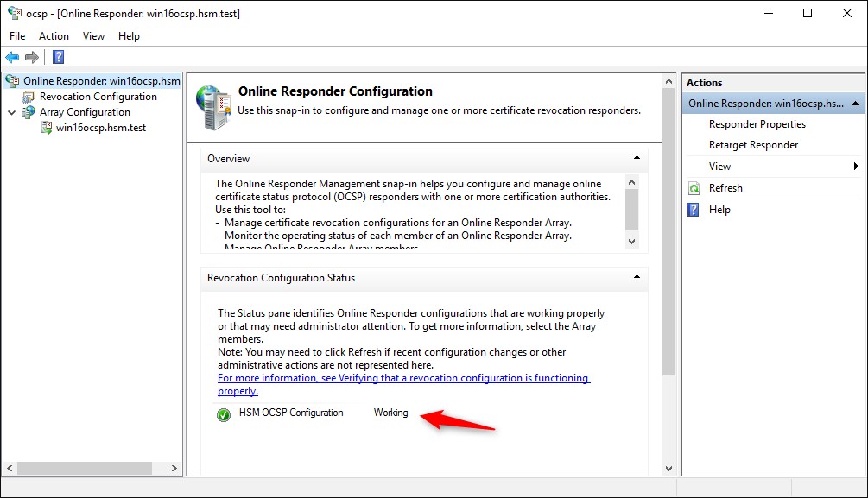Open the Action menu
This screenshot has height=498, width=868.
pyautogui.click(x=54, y=36)
